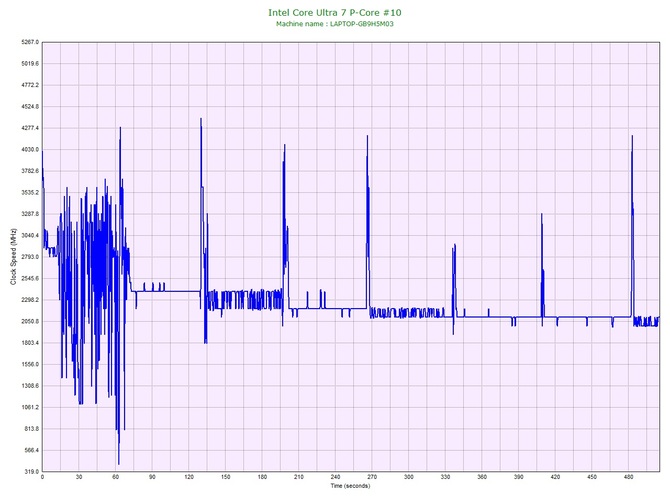Click the 60 tick on the time axis
Viewport: 670px width, 503px height.
(x=115, y=477)
